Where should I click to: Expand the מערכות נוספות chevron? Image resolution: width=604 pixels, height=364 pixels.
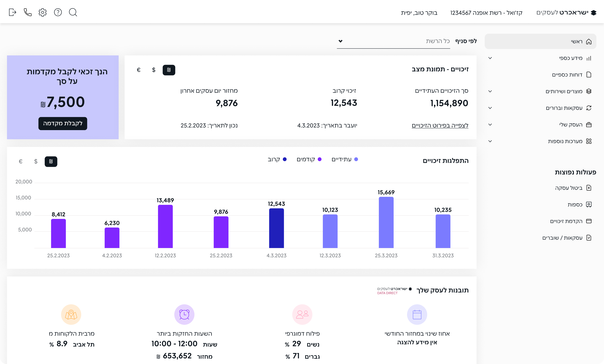(x=490, y=141)
